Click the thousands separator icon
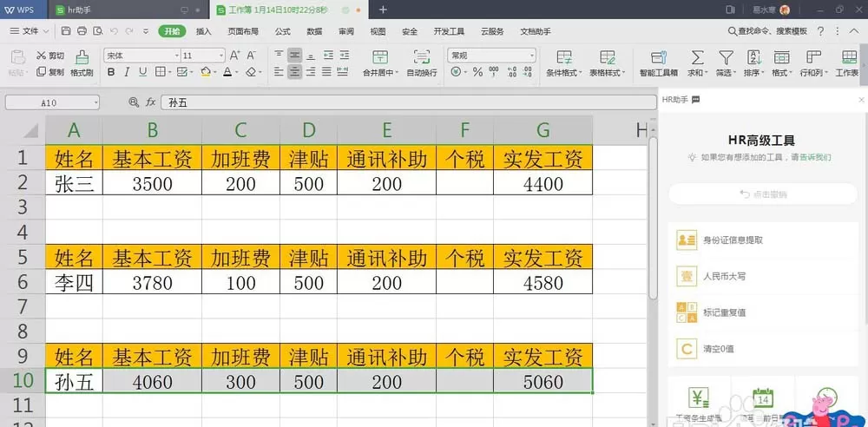The image size is (868, 427). (x=494, y=72)
